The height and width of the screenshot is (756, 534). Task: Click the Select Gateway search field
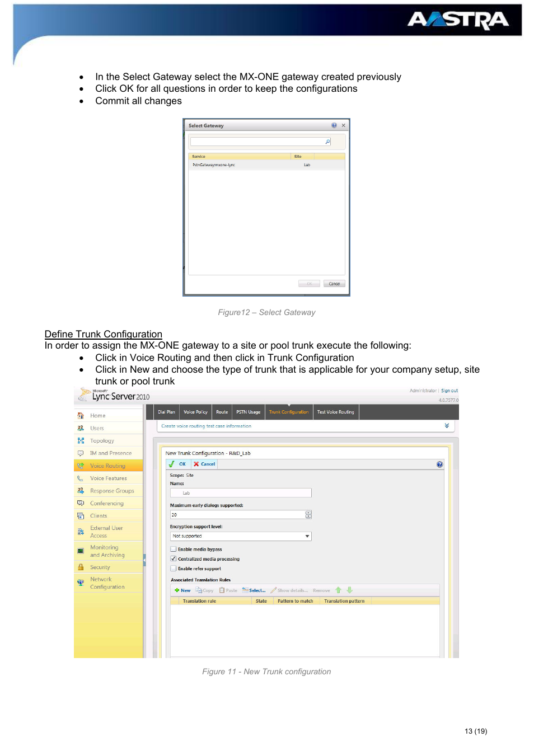(261, 142)
